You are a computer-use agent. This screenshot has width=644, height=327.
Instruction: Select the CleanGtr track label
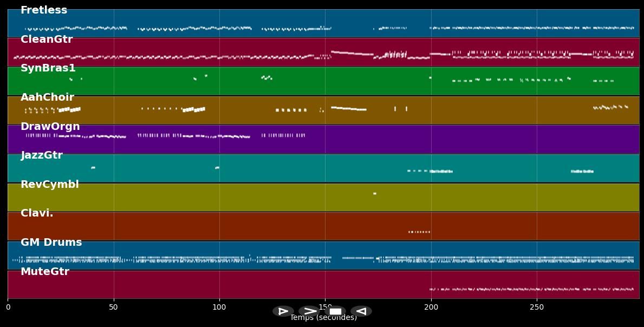[47, 40]
